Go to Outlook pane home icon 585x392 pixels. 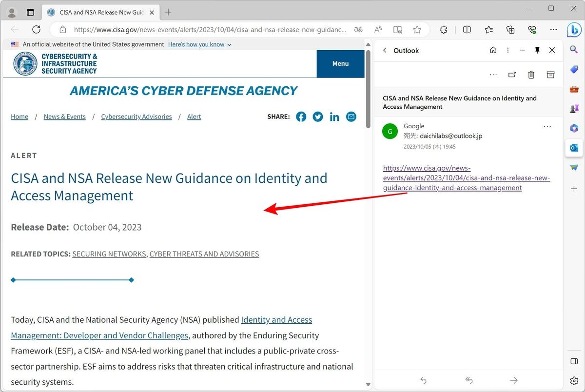click(493, 50)
